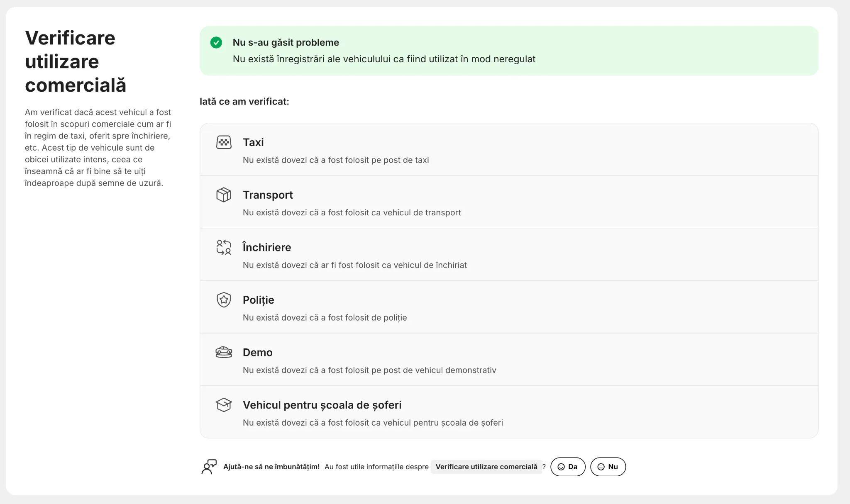Select the Taxi row title

coord(253,142)
